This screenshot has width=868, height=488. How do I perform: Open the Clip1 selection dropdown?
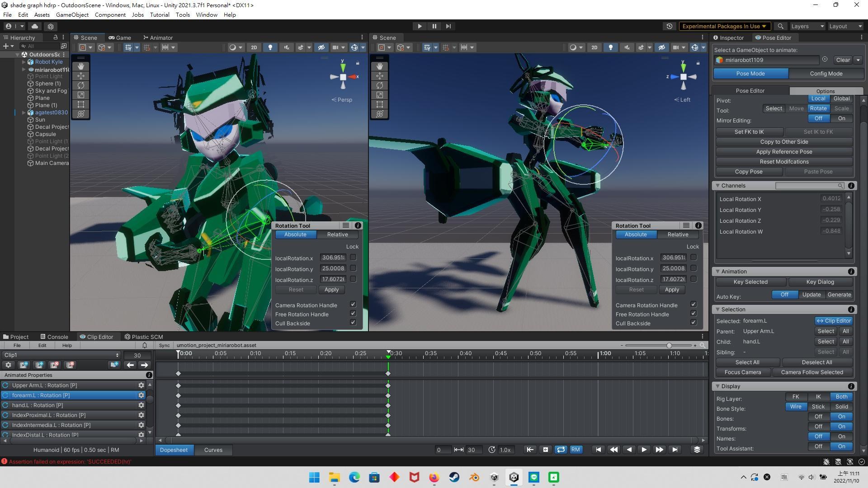61,355
